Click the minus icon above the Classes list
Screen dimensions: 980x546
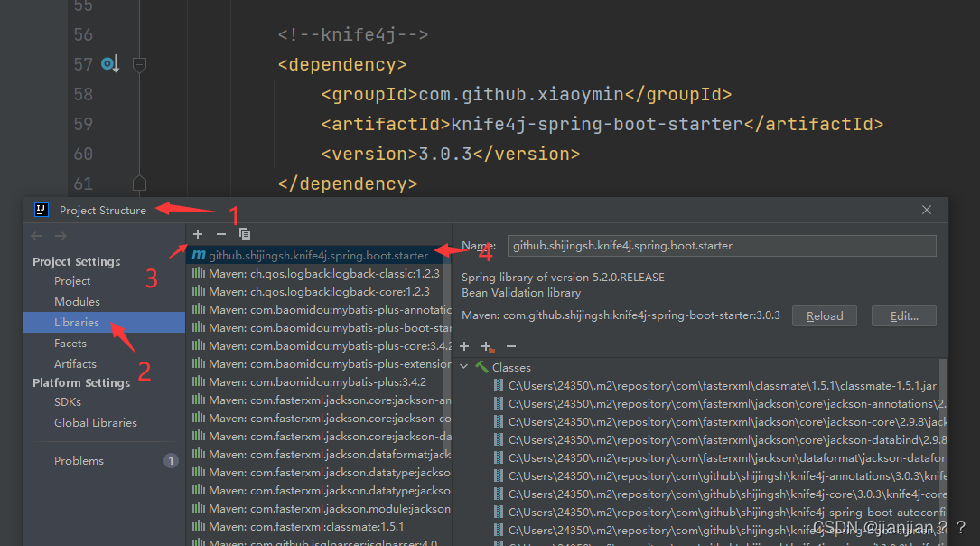510,345
